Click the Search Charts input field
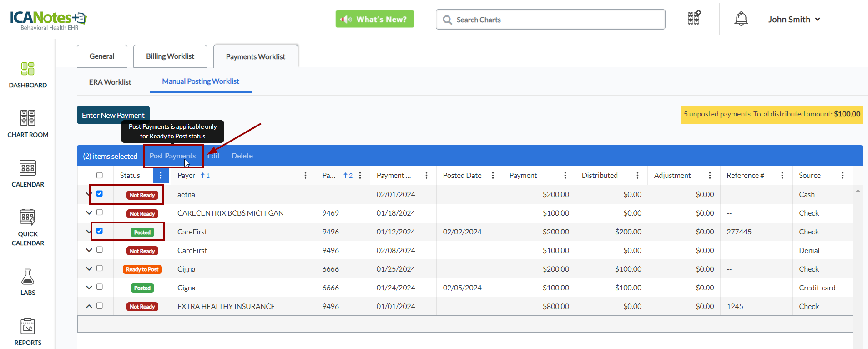Viewport: 868px width, 349px height. 550,20
